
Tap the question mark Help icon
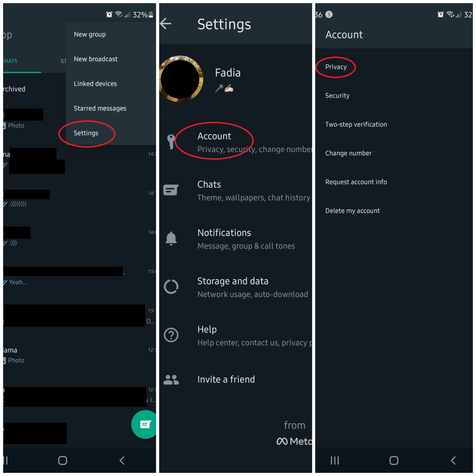(x=171, y=335)
